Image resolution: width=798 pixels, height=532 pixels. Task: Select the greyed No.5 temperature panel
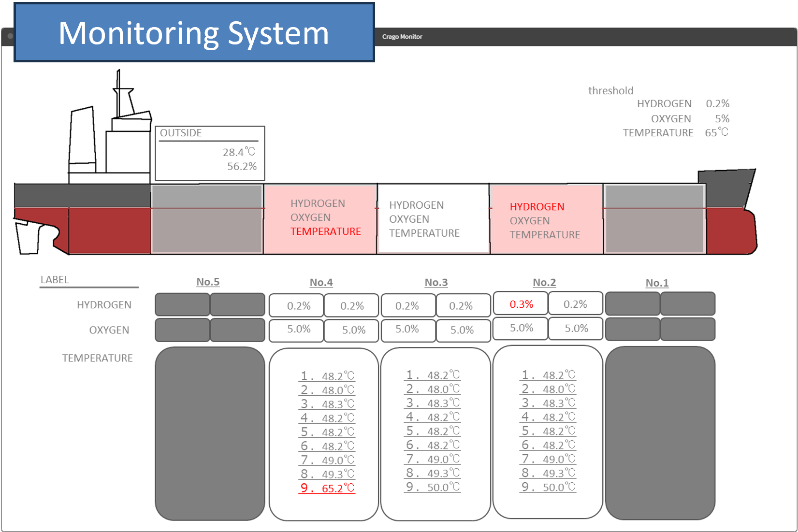[x=210, y=433]
